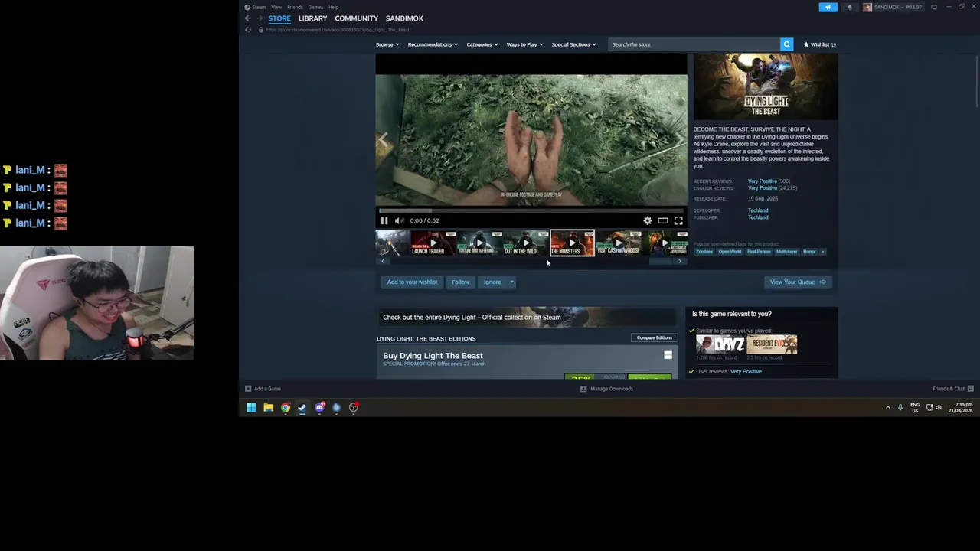980x551 pixels.
Task: Open the Windows Start menu
Action: point(251,408)
